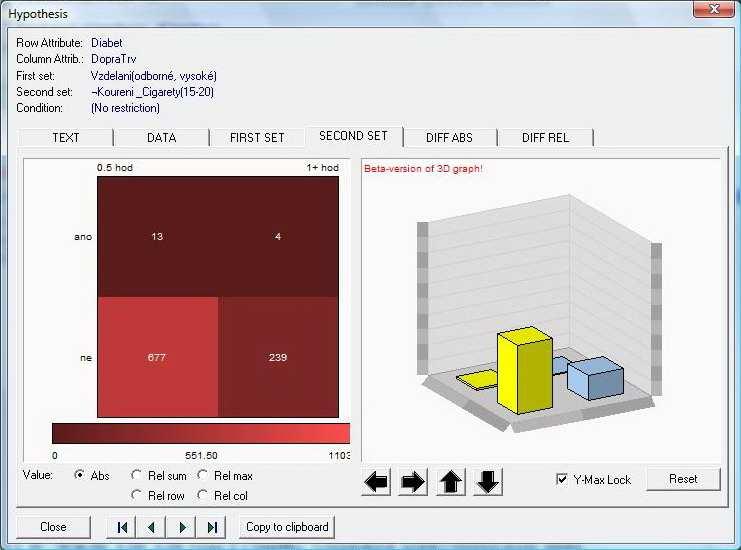Click 'Vzdelani(odborné, vysoké)' first set text
This screenshot has width=741, height=550.
[x=154, y=76]
